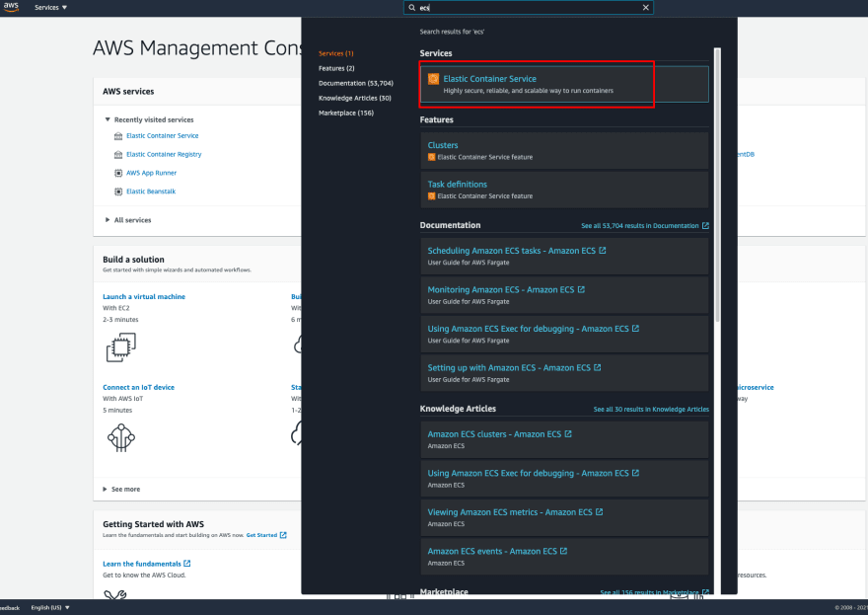Open Learn the fundamentals link

click(x=142, y=564)
